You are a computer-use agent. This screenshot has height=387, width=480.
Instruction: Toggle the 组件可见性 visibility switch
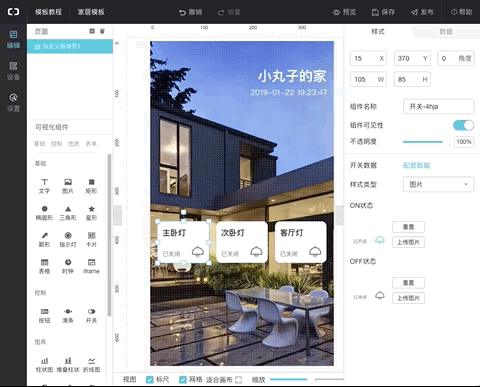click(x=463, y=125)
